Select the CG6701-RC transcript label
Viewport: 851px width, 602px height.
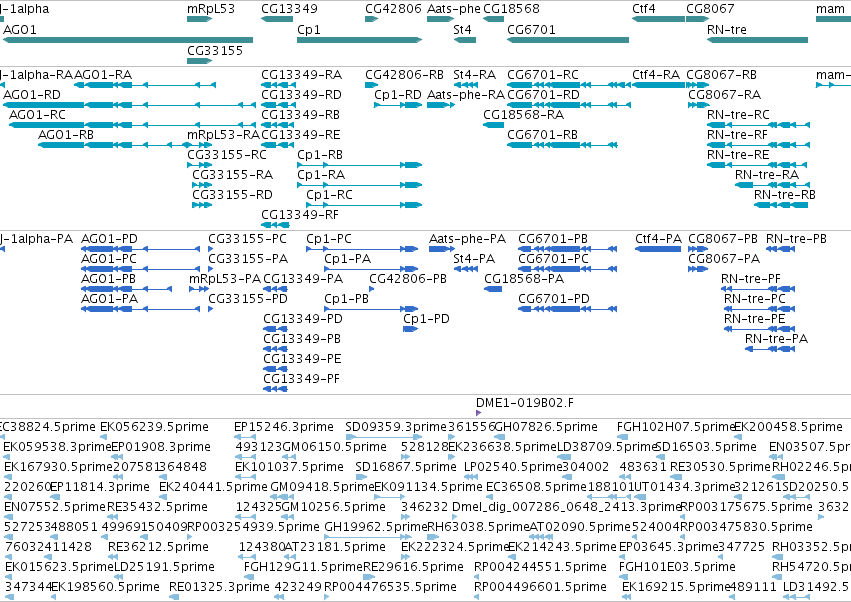pyautogui.click(x=543, y=74)
